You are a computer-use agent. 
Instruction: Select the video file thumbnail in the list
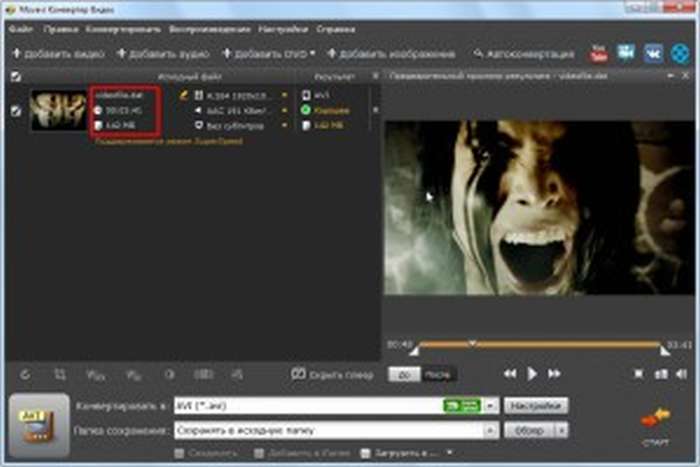coord(58,110)
